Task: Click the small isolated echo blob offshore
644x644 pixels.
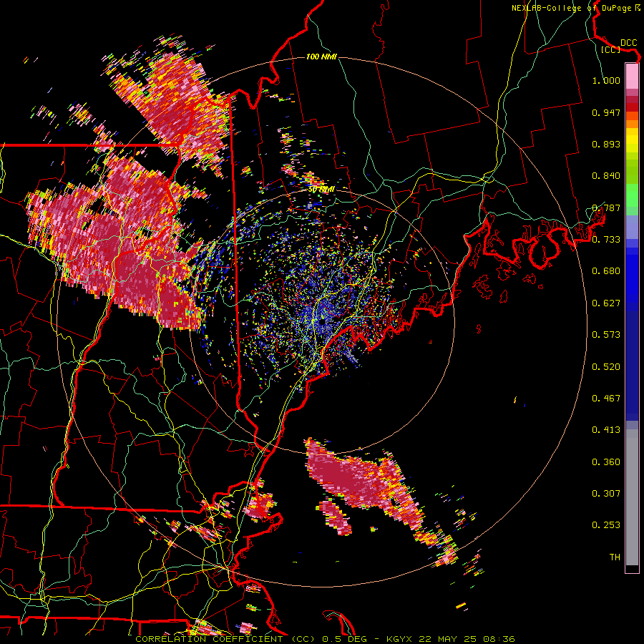Action: pos(336,517)
